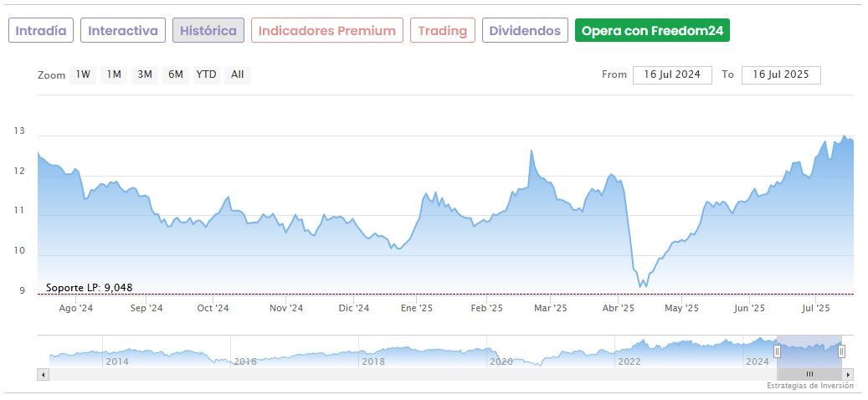Set zoom range to 3M

click(x=145, y=74)
